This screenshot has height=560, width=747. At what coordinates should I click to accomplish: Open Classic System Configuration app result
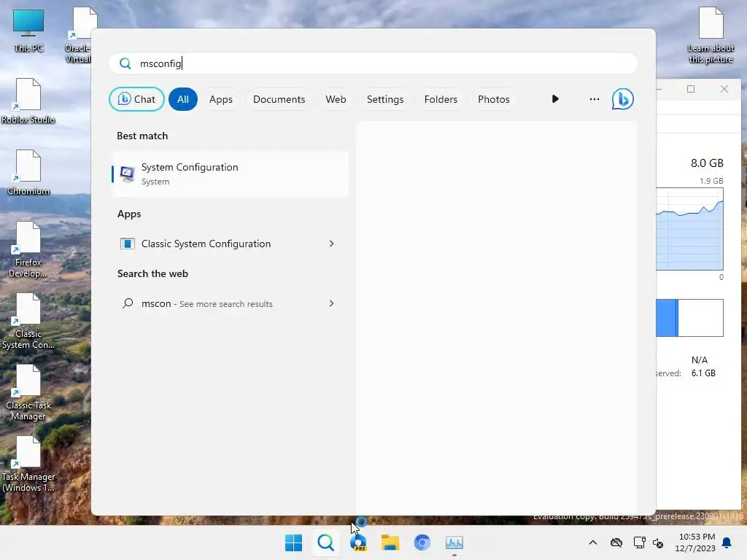coord(230,244)
